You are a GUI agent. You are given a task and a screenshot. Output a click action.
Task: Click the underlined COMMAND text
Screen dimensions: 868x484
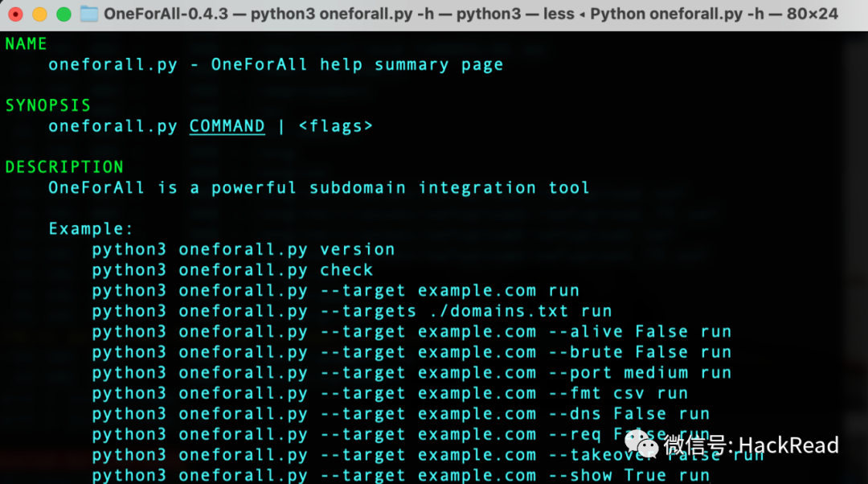(227, 126)
